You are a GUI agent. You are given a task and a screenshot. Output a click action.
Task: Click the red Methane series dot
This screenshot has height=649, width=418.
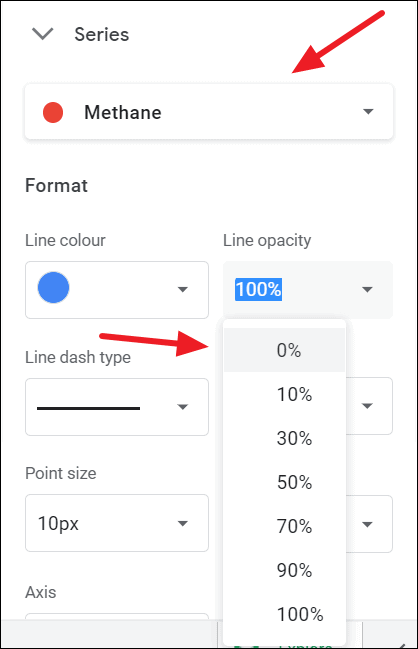(x=53, y=112)
